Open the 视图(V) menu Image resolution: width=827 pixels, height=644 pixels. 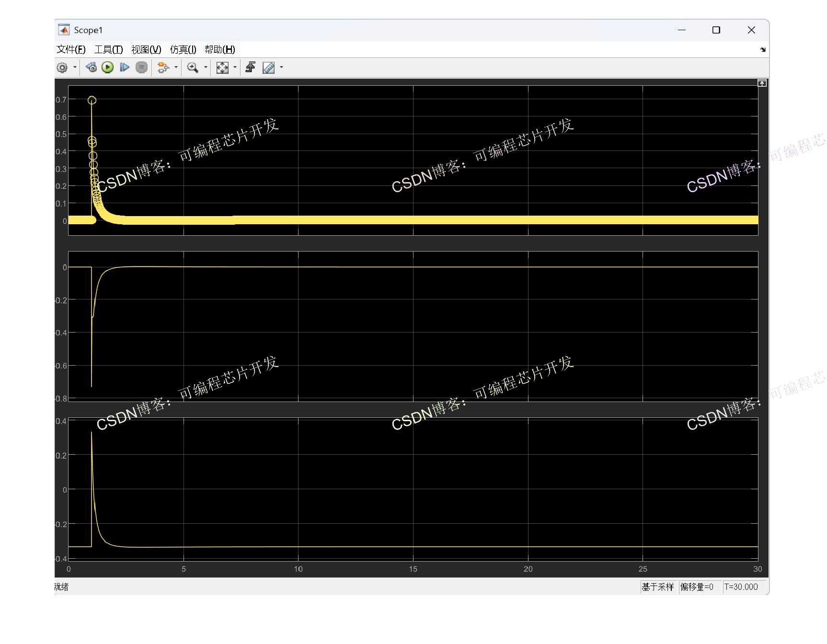pyautogui.click(x=146, y=49)
